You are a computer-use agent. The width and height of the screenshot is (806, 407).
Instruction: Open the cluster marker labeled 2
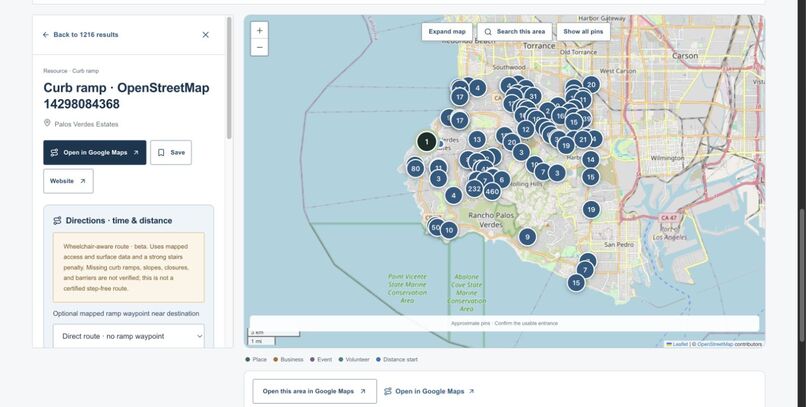[x=547, y=110]
